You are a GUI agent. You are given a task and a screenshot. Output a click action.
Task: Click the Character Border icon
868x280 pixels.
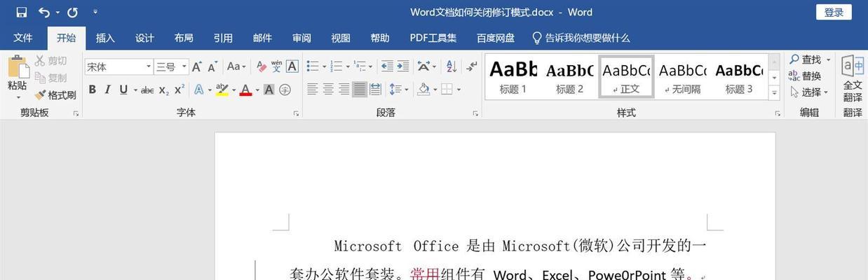292,66
